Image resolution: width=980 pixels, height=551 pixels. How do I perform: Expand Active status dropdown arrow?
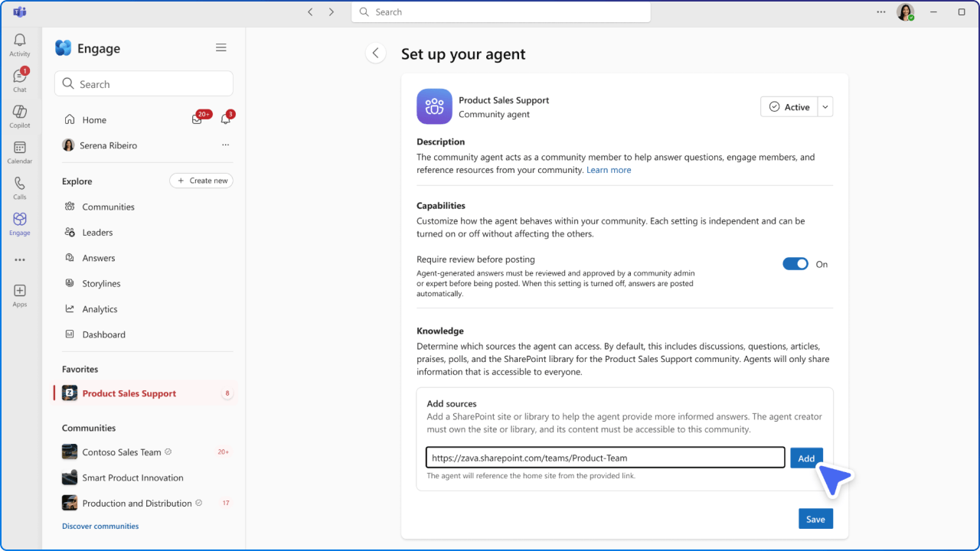(825, 107)
